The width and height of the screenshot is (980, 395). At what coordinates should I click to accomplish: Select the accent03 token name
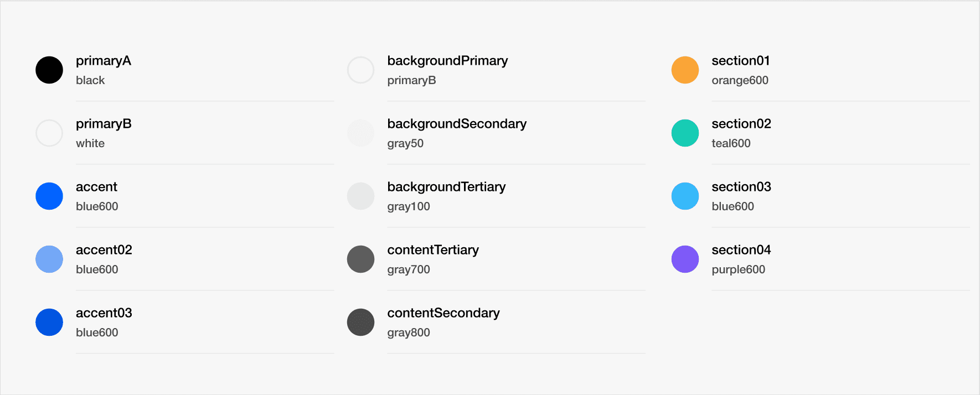pyautogui.click(x=104, y=313)
